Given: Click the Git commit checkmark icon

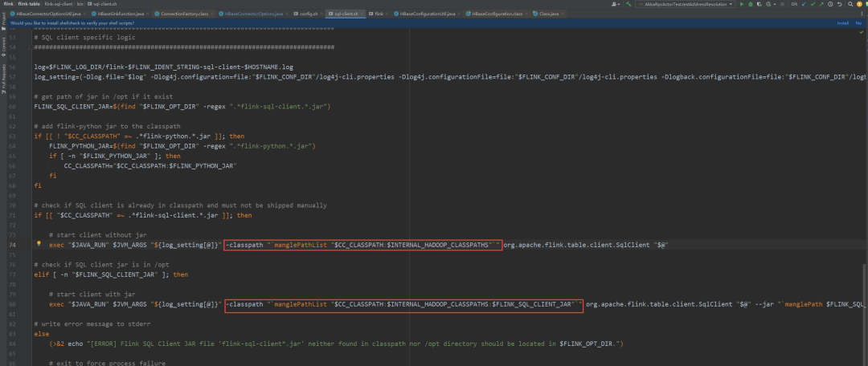Looking at the screenshot, I should point(812,4).
